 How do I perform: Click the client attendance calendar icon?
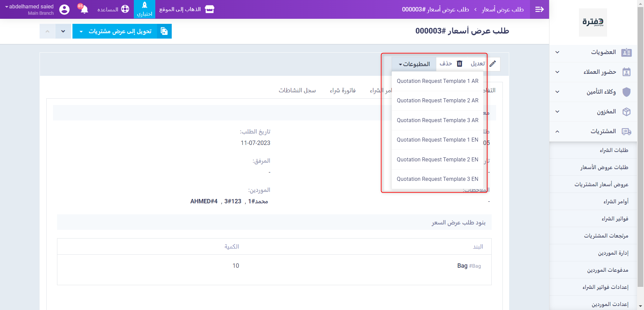coord(626,72)
